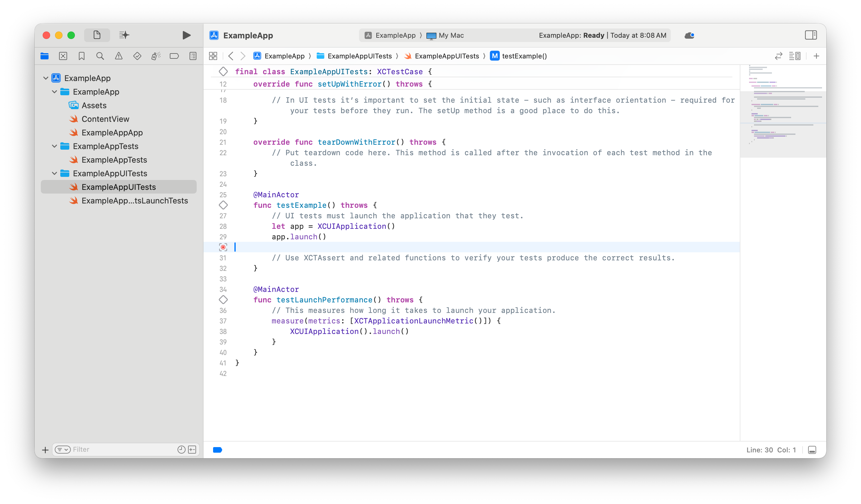861x504 pixels.
Task: Toggle code review arrows icon
Action: (x=779, y=56)
